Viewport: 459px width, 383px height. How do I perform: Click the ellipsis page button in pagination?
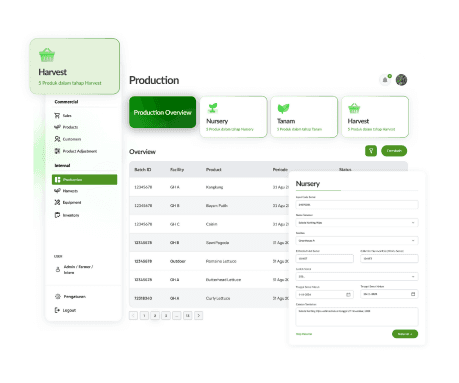177,315
